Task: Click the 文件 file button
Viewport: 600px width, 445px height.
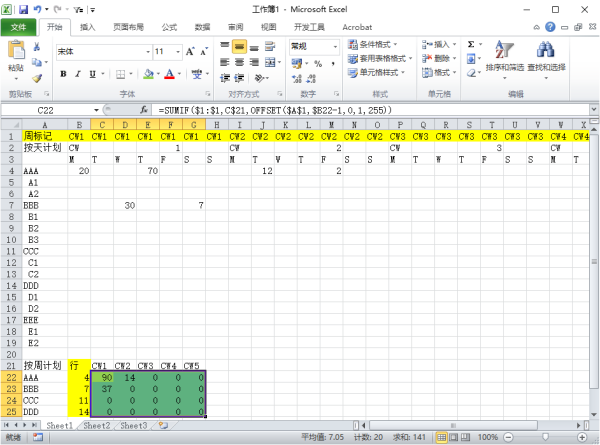Action: pos(19,27)
